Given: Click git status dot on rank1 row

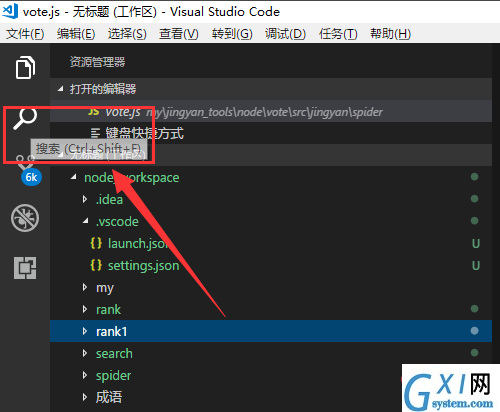Looking at the screenshot, I should pos(474,331).
